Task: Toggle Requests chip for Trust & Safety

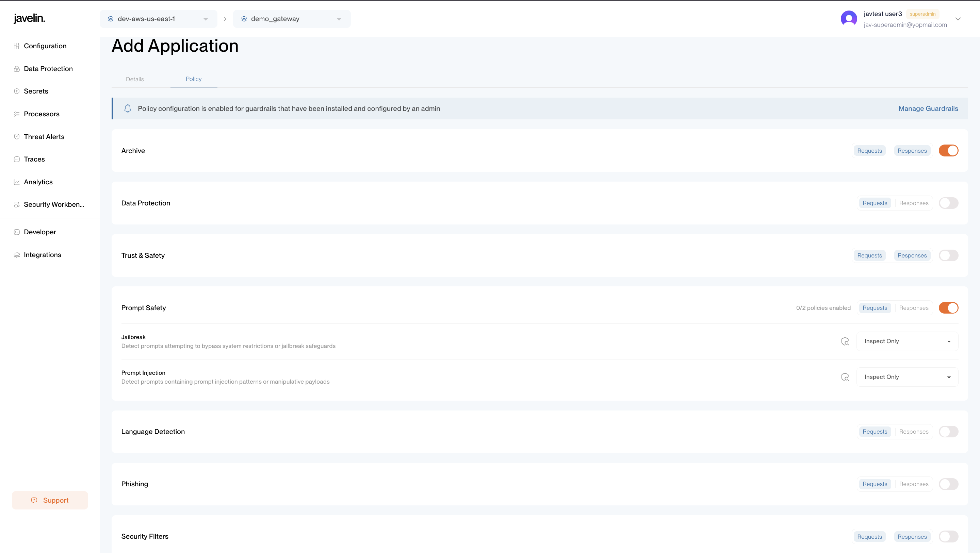Action: pos(870,255)
